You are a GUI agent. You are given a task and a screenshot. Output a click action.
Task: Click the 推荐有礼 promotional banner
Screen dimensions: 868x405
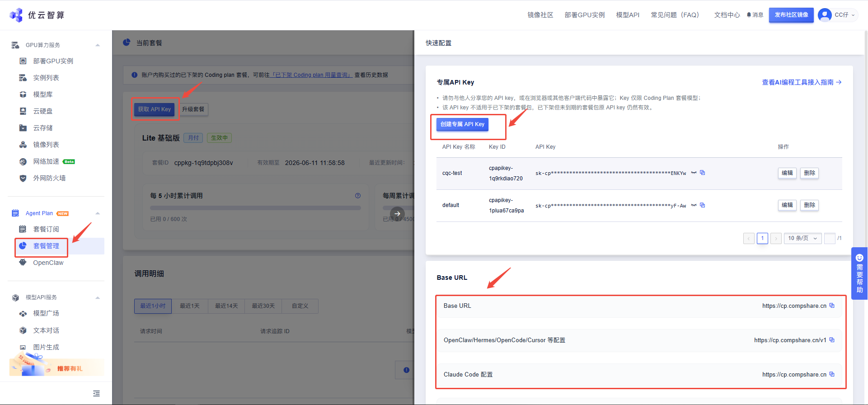57,365
